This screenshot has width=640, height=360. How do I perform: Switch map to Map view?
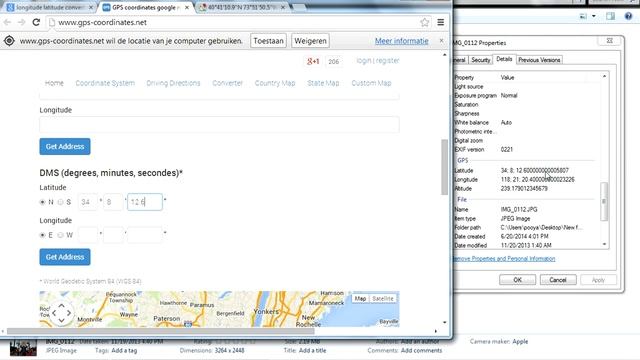360,299
